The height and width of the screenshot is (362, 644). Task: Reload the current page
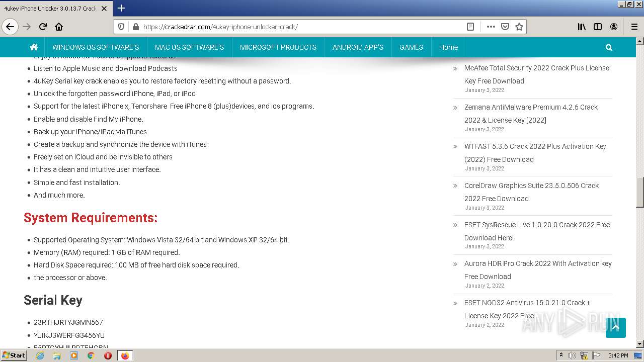click(43, 27)
